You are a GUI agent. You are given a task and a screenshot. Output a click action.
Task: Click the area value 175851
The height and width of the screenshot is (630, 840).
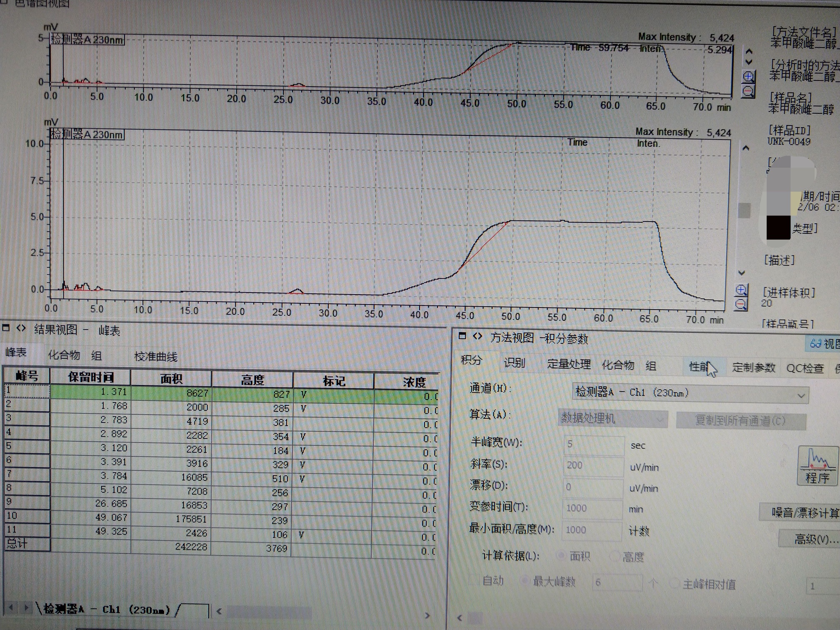(x=191, y=519)
